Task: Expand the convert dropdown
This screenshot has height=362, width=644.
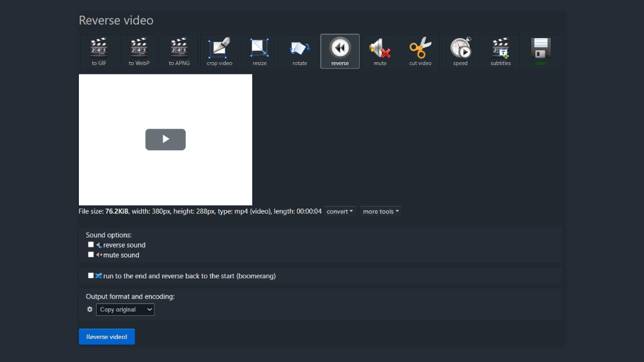Action: [x=340, y=211]
